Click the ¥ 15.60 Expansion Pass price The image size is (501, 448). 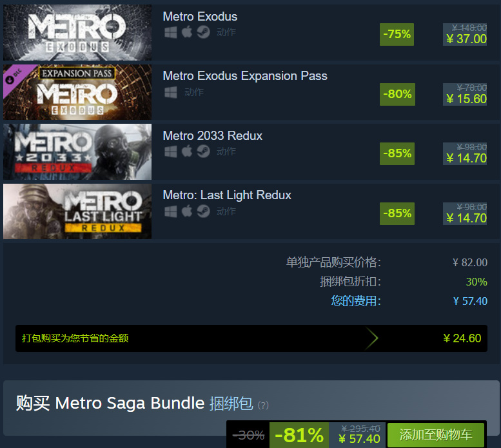click(x=466, y=99)
